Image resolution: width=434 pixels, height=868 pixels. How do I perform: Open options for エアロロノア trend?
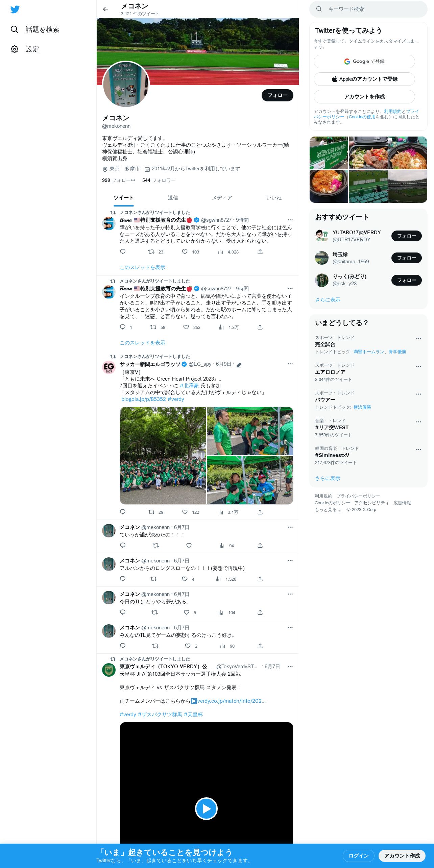(418, 366)
